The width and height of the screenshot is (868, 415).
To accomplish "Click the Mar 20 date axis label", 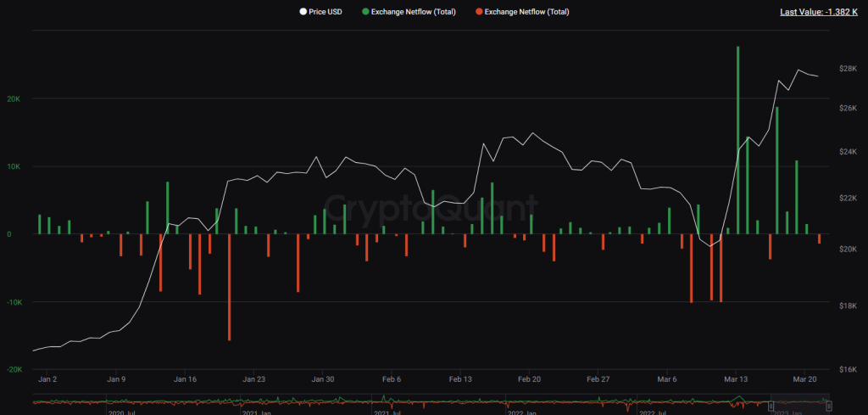I will click(x=805, y=379).
